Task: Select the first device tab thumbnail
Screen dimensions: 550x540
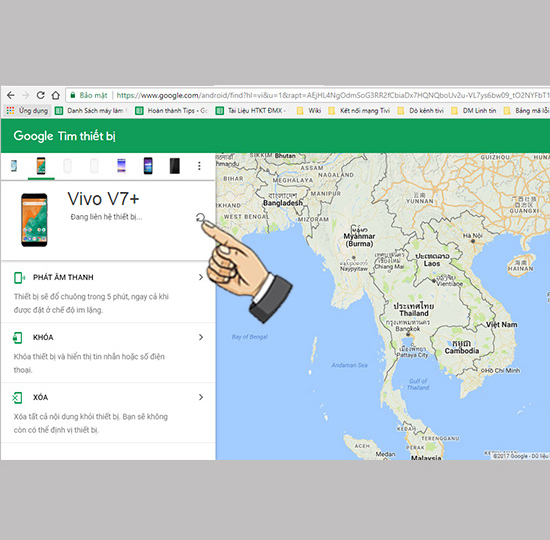Action: (14, 166)
